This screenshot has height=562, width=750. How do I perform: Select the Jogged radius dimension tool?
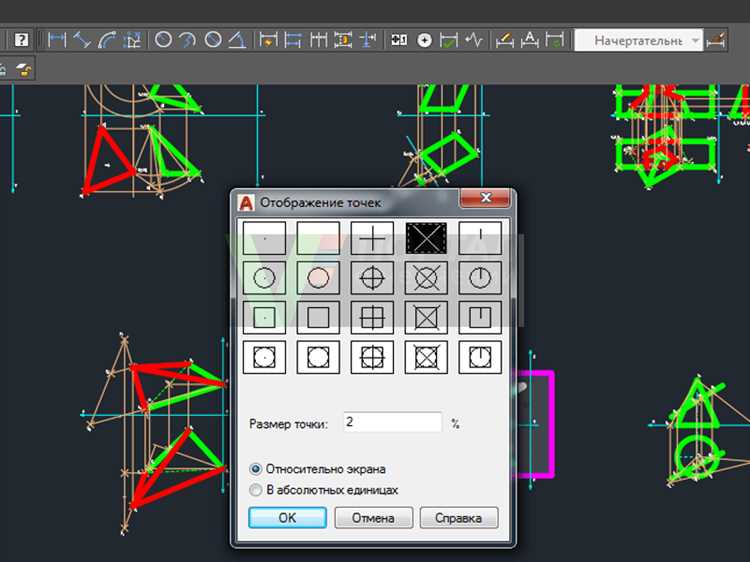coord(188,40)
